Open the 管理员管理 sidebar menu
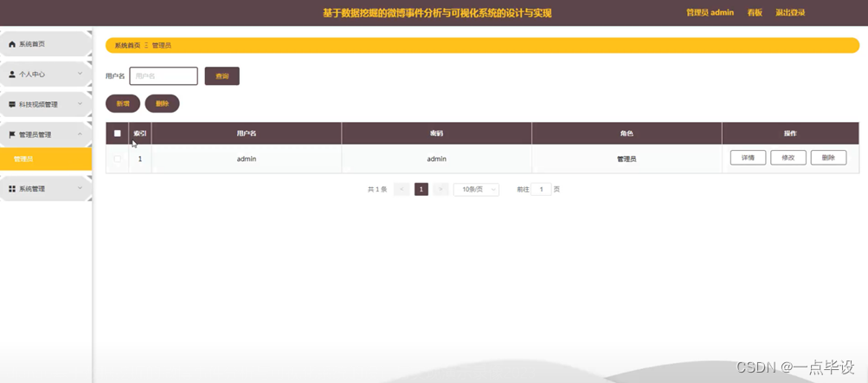The width and height of the screenshot is (868, 383). pos(46,134)
